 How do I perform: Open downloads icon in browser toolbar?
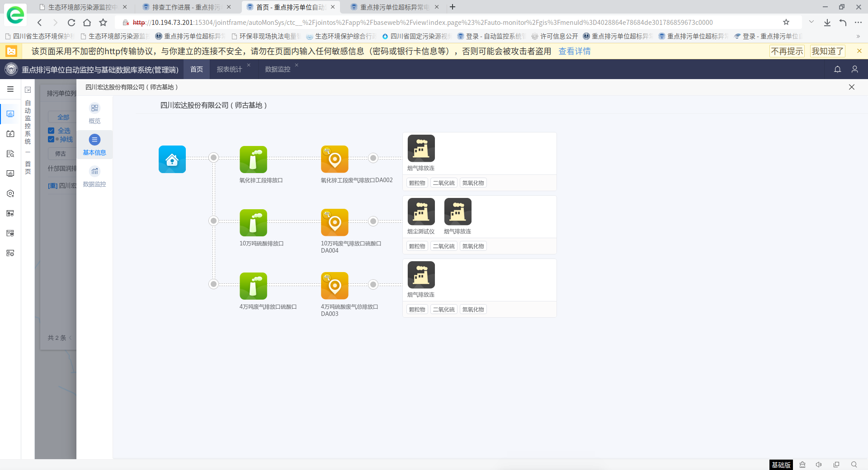pos(827,23)
